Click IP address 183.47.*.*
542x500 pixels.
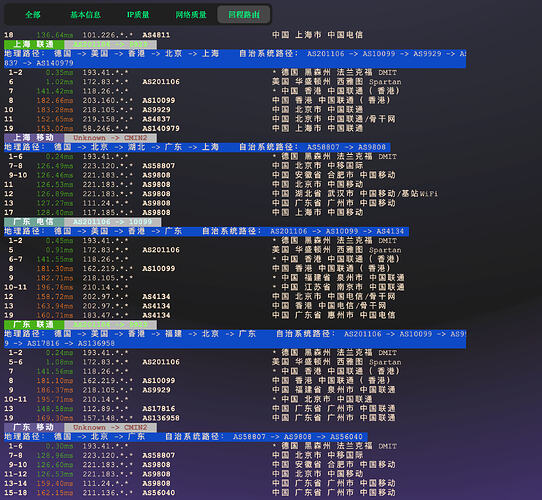(105, 315)
